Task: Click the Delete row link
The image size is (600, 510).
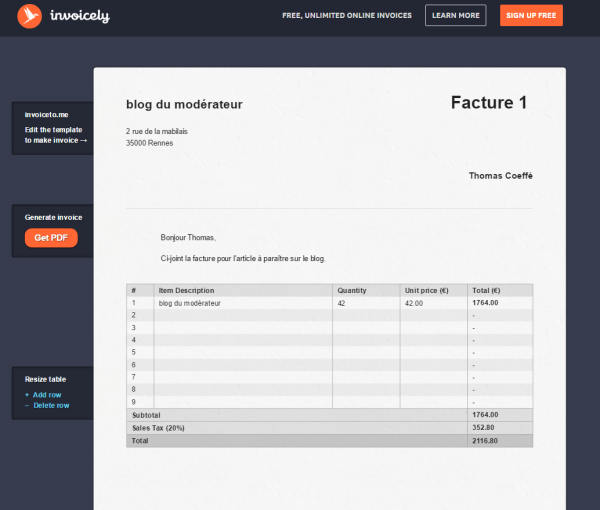Action: pos(51,406)
